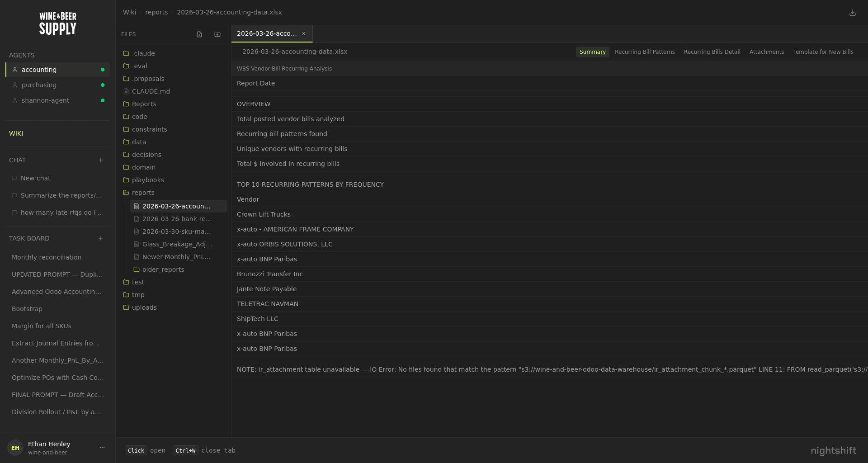Image resolution: width=868 pixels, height=463 pixels.
Task: Toggle shannon-agent's online status dot
Action: pos(103,100)
